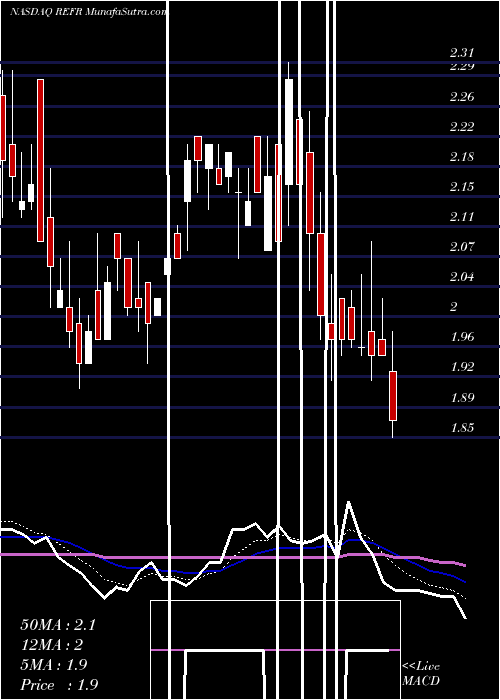The width and height of the screenshot is (500, 700).
Task: Click the 2.18 price axis label
Action: click(462, 157)
